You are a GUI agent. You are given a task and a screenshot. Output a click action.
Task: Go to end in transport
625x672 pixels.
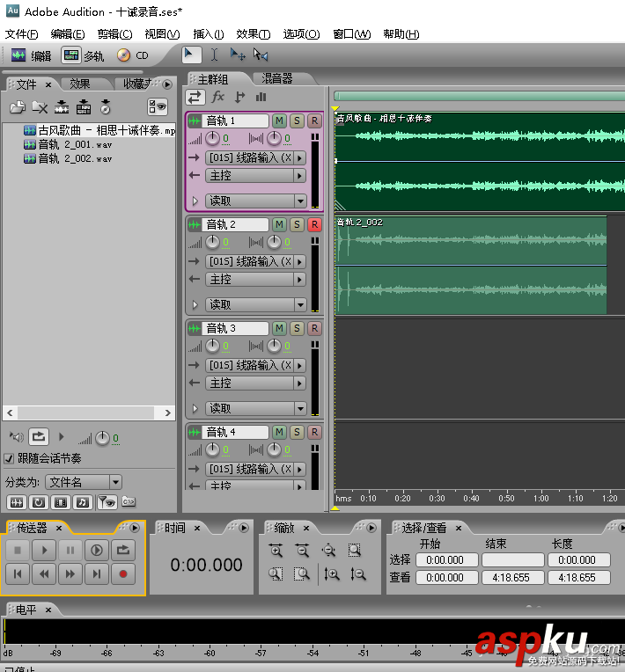point(97,573)
